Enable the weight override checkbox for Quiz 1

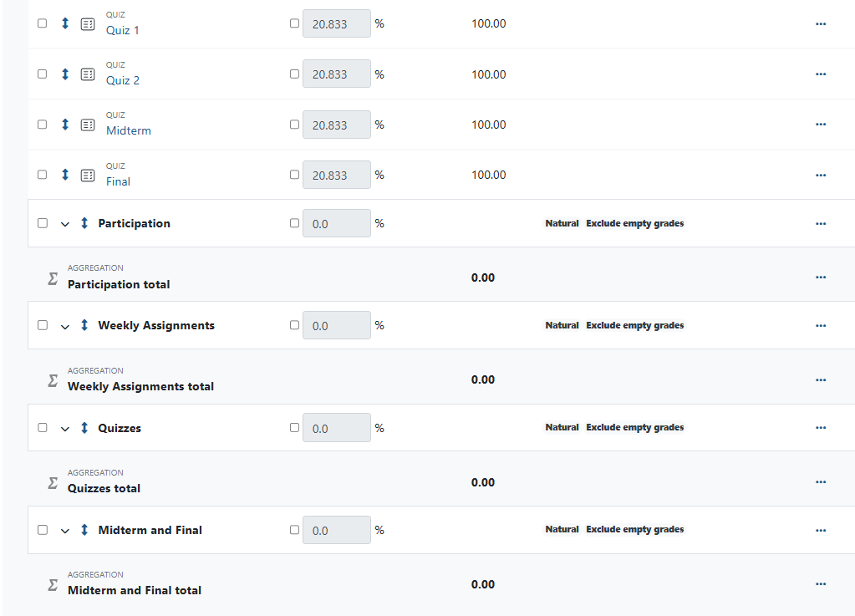pyautogui.click(x=294, y=23)
